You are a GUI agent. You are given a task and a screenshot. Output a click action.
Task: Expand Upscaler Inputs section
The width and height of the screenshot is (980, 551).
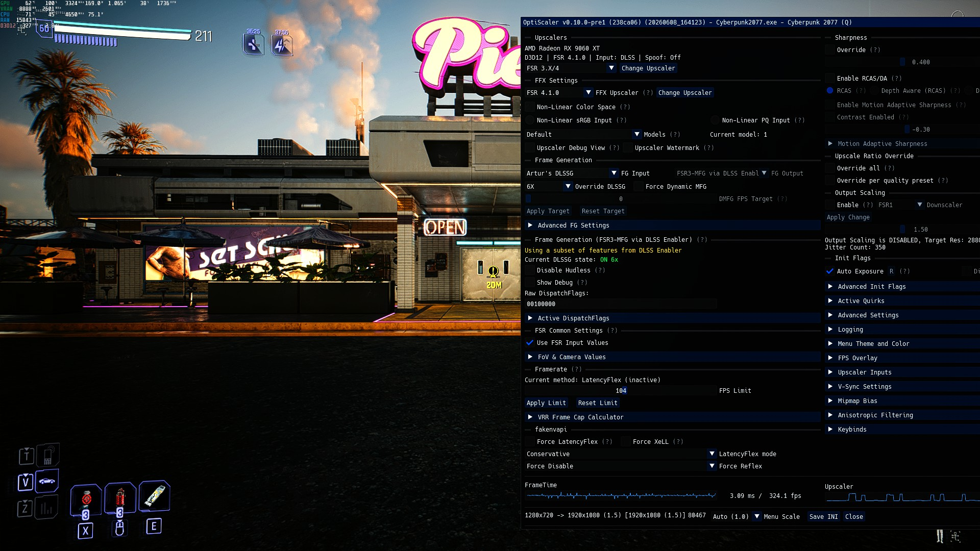coord(902,372)
